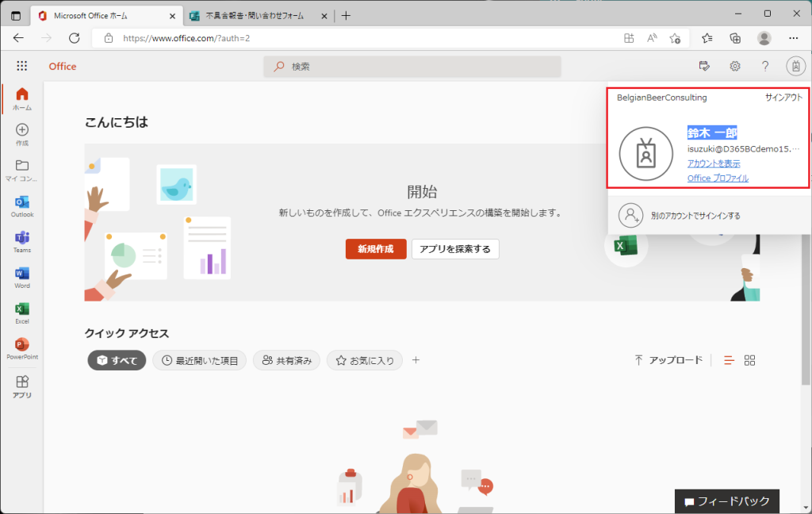Open the Office プロファイル link
Image resolution: width=812 pixels, height=514 pixels.
(x=718, y=178)
